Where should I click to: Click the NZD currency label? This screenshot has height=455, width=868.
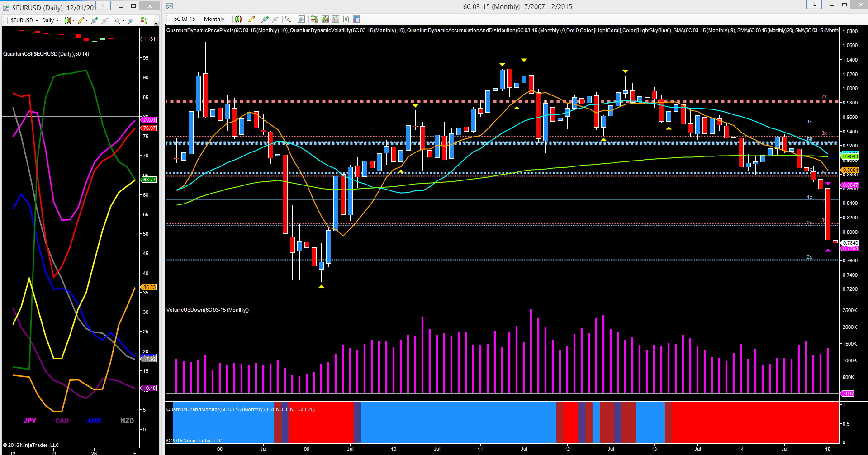[127, 421]
